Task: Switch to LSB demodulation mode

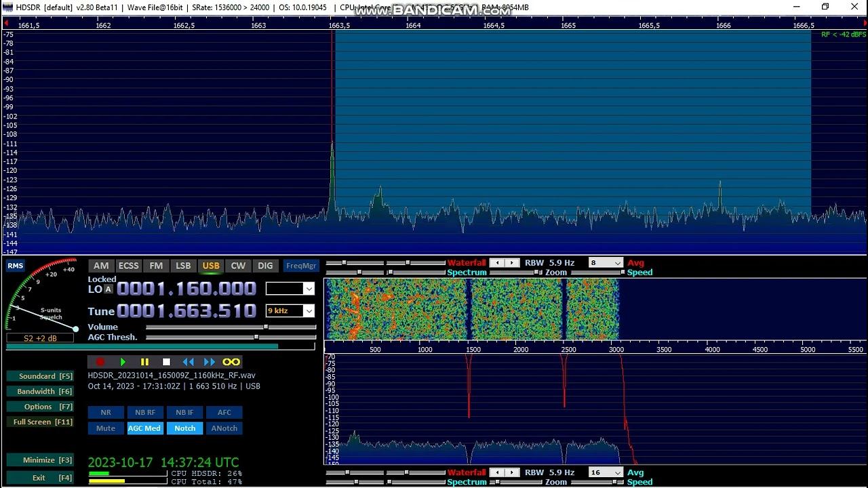Action: 183,266
